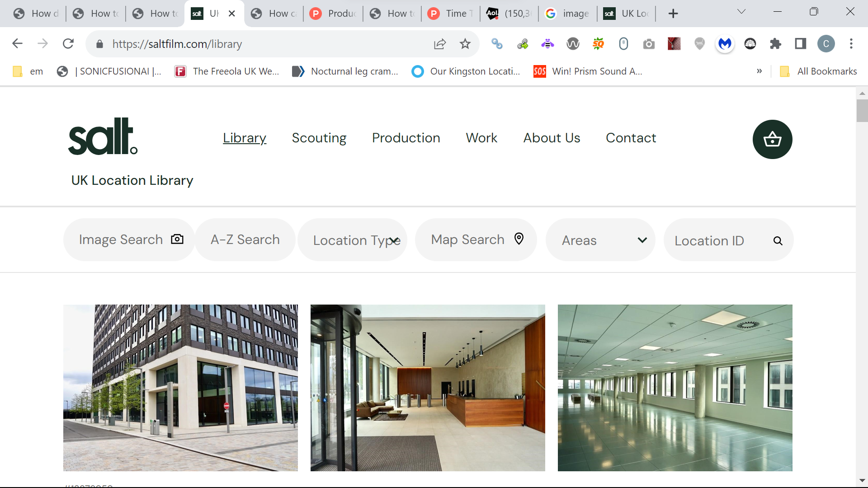The image size is (868, 488).
Task: Open the Contact link
Action: pyautogui.click(x=631, y=138)
